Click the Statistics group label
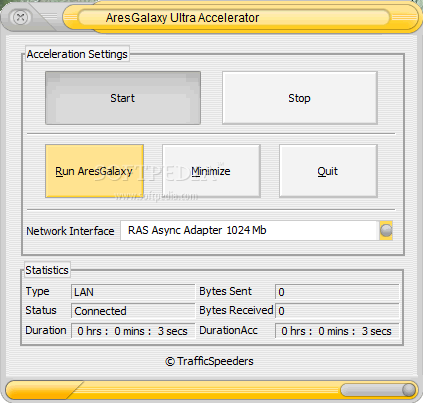 click(47, 270)
